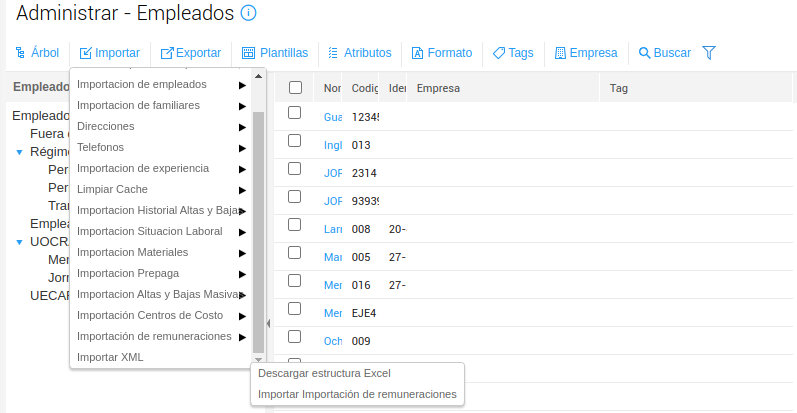The width and height of the screenshot is (797, 413).
Task: Select the checkbox for row 008
Action: pyautogui.click(x=295, y=225)
